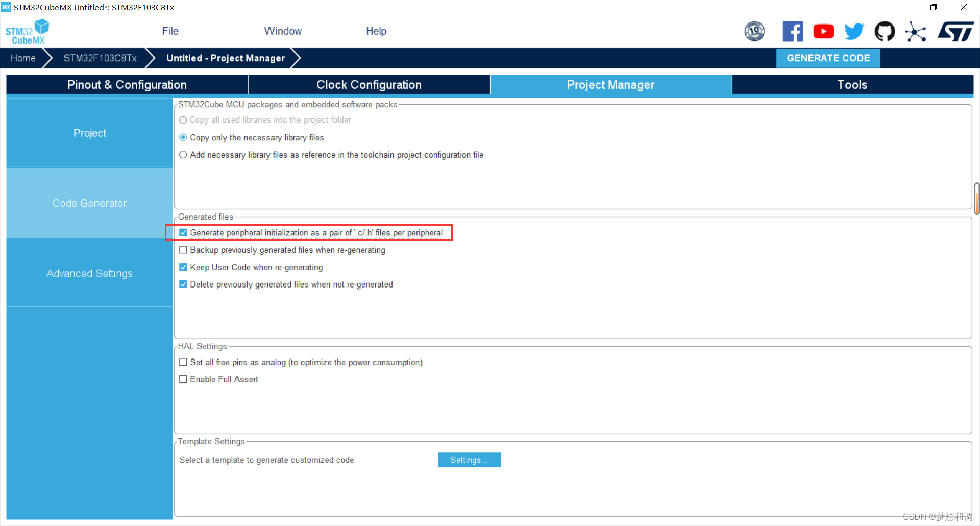Minimize the STM32CubeMX window
The height and width of the screenshot is (526, 980).
click(x=904, y=7)
